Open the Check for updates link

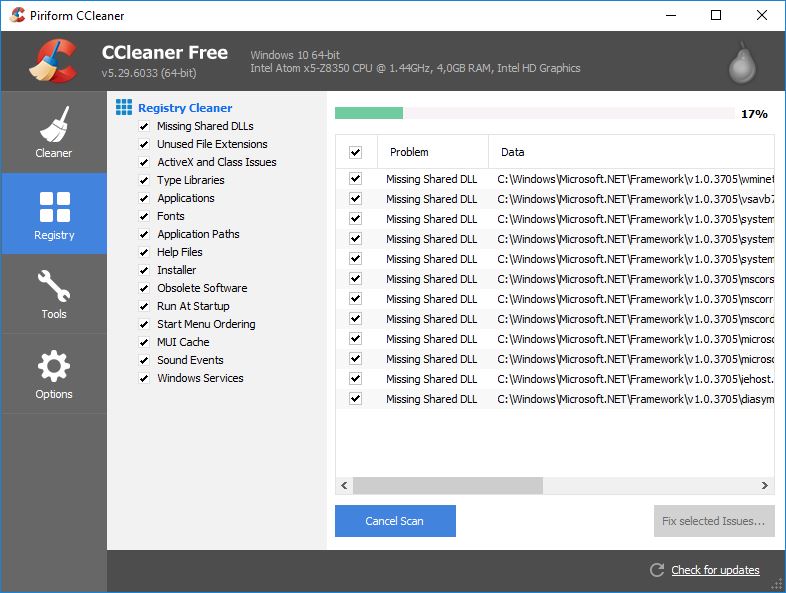[x=715, y=570]
